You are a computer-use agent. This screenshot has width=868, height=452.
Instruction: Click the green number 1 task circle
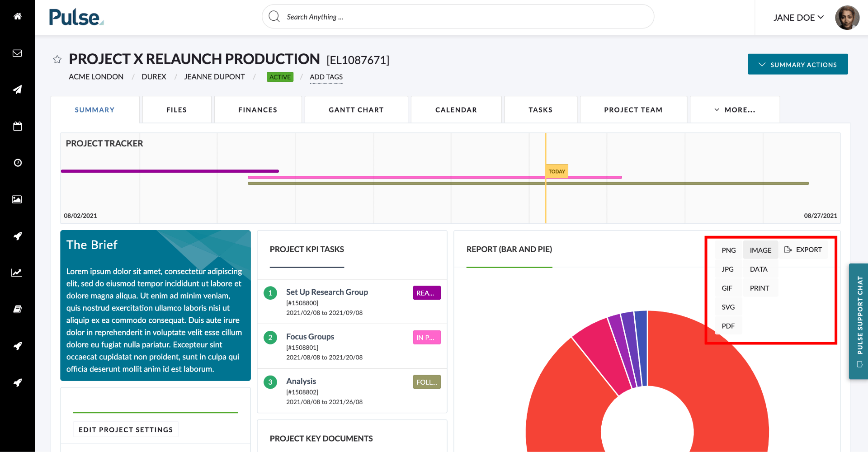270,293
